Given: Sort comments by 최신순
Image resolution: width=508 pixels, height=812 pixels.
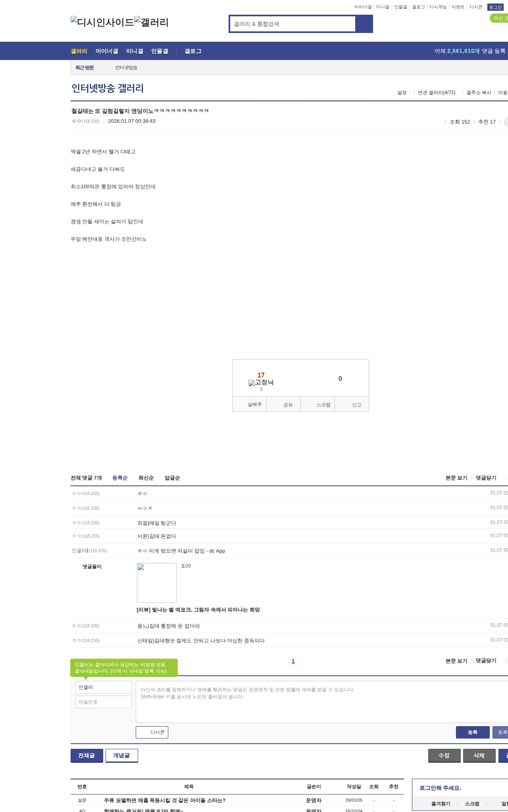Looking at the screenshot, I should click(146, 478).
